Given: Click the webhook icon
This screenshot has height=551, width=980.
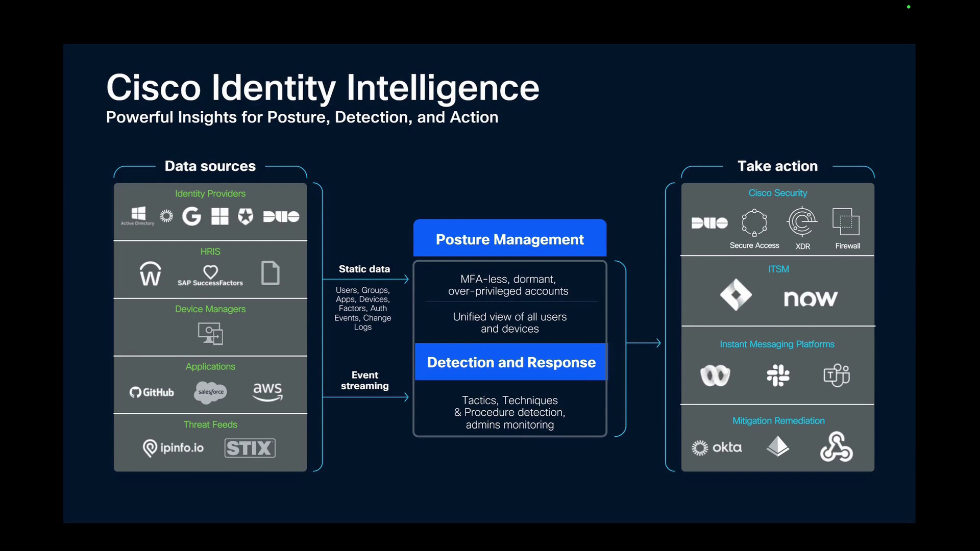Looking at the screenshot, I should [837, 446].
